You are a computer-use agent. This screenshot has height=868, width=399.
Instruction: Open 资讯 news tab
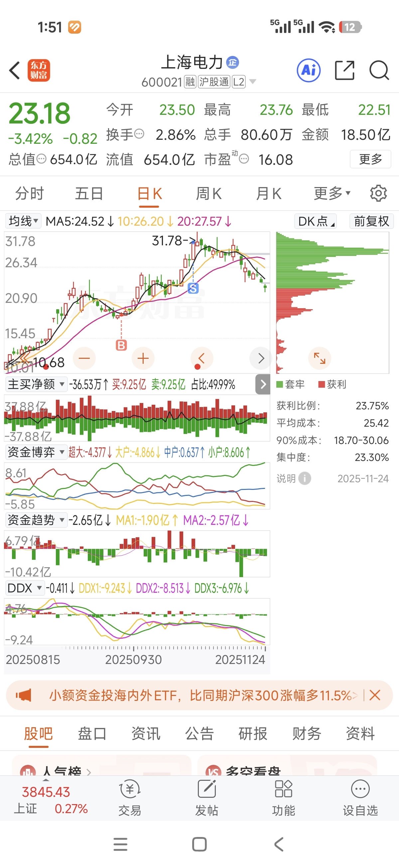[x=146, y=734]
